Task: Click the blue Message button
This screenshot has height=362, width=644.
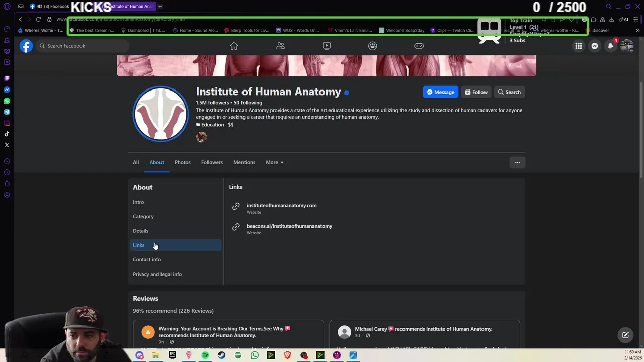Action: pyautogui.click(x=441, y=92)
